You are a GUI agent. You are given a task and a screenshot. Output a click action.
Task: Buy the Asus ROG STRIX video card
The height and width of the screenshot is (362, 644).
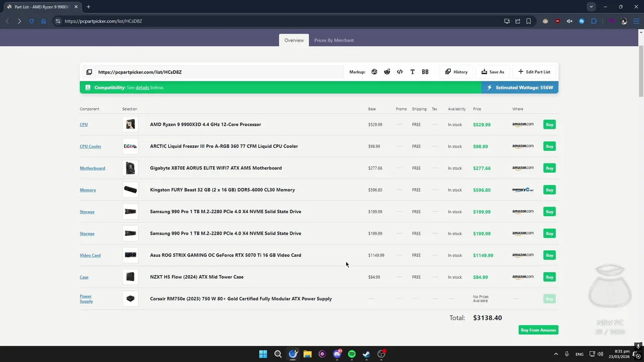coord(549,255)
